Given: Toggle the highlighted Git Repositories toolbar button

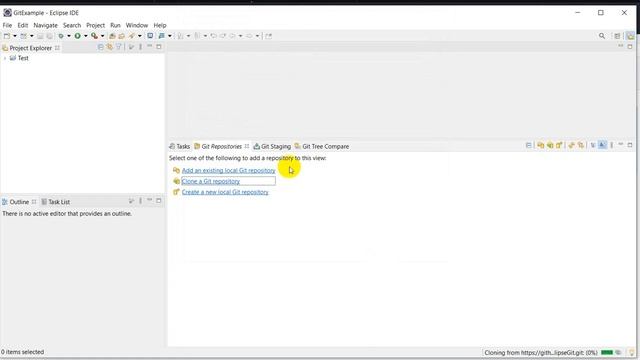Looking at the screenshot, I should click(602, 145).
